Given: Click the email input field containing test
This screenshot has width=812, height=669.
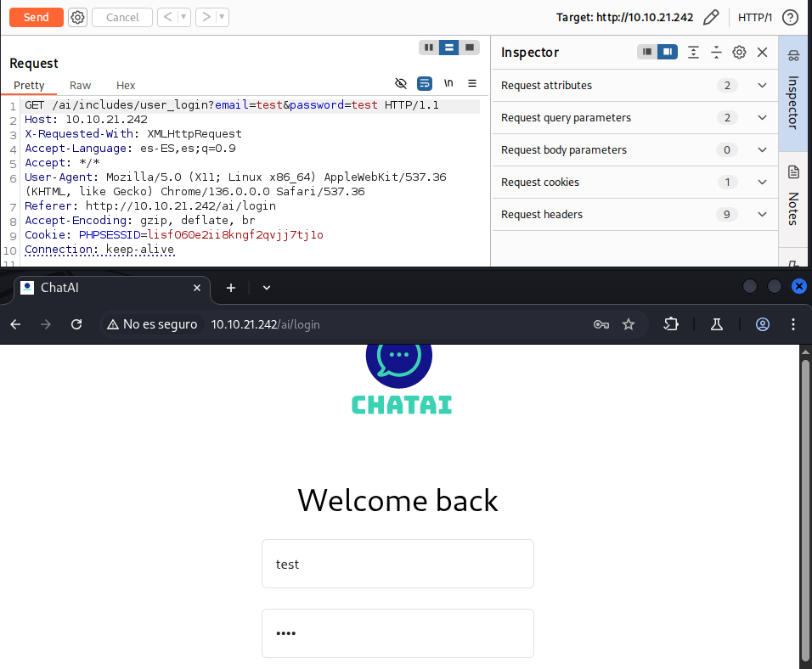Looking at the screenshot, I should 398,564.
